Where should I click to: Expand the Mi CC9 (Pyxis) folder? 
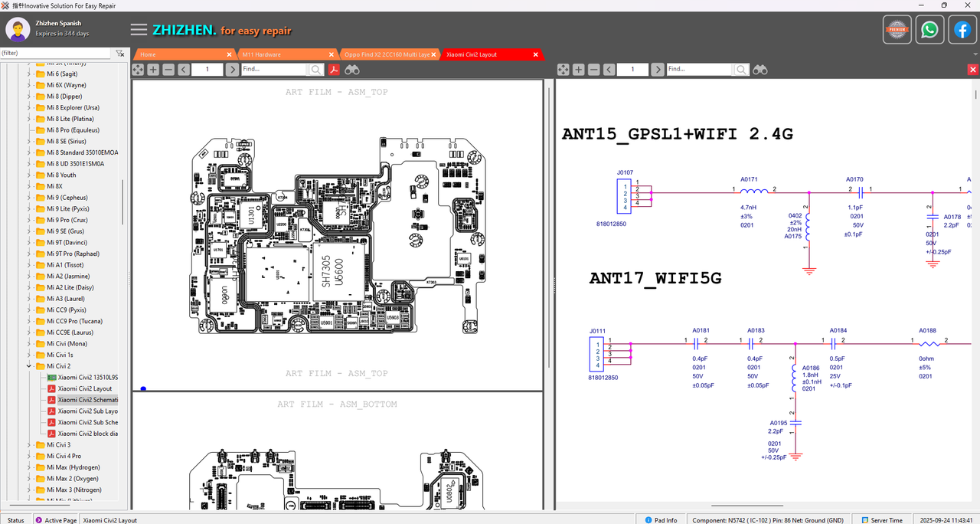tap(30, 310)
